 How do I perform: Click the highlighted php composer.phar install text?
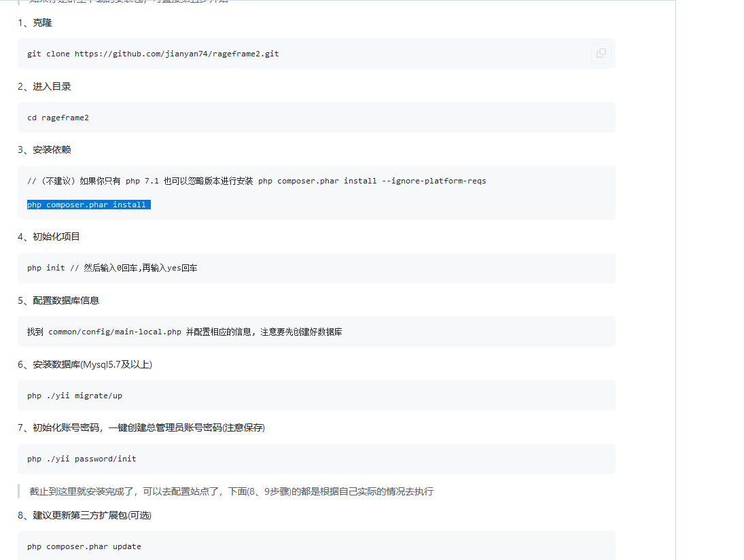88,204
